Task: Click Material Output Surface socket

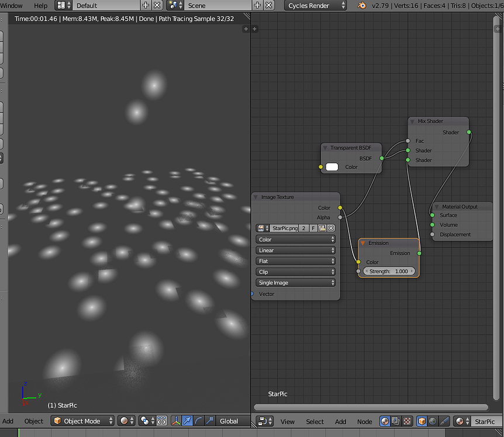Action: coord(432,215)
